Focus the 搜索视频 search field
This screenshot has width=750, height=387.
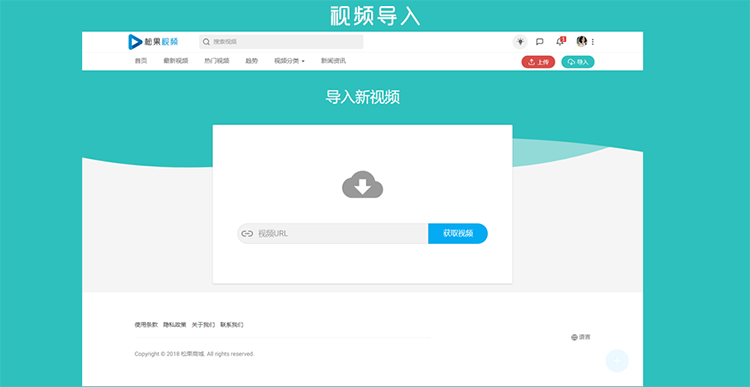point(281,42)
